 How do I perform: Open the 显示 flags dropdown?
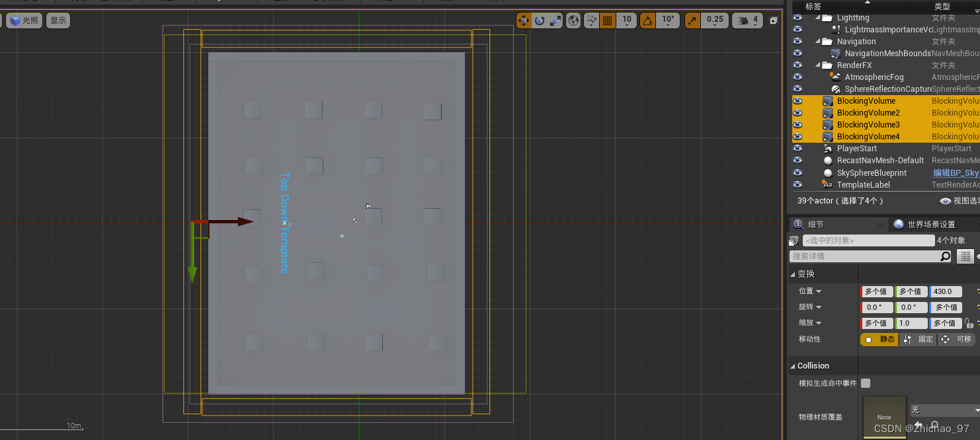(57, 20)
